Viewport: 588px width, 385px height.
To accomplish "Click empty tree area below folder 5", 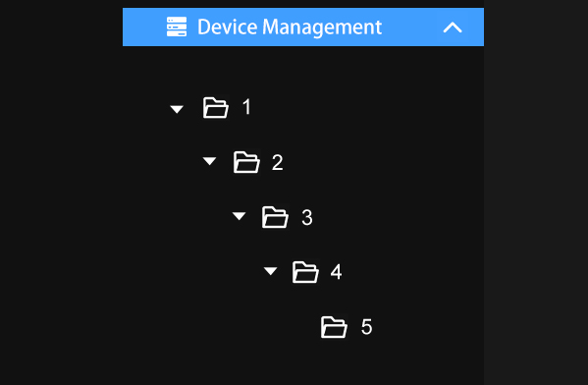I will [x=303, y=364].
